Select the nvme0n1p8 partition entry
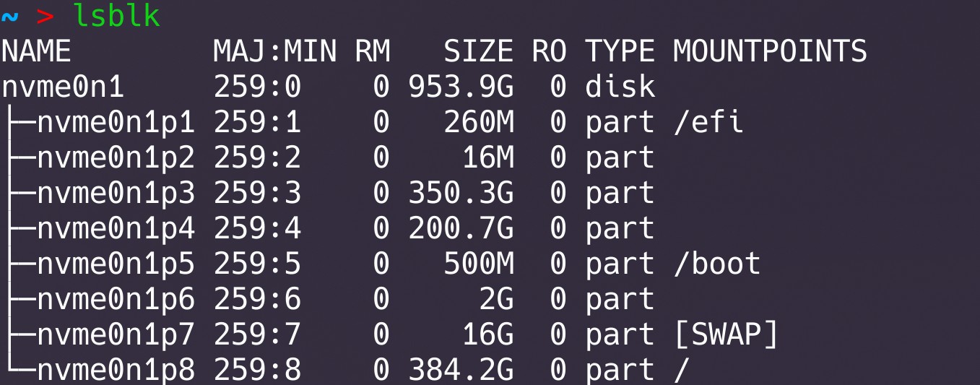Viewport: 980px width, 385px height. (x=116, y=371)
